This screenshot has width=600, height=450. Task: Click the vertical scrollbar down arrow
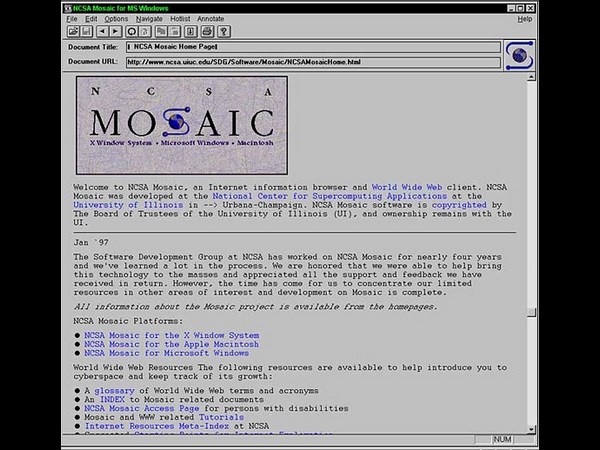click(531, 425)
